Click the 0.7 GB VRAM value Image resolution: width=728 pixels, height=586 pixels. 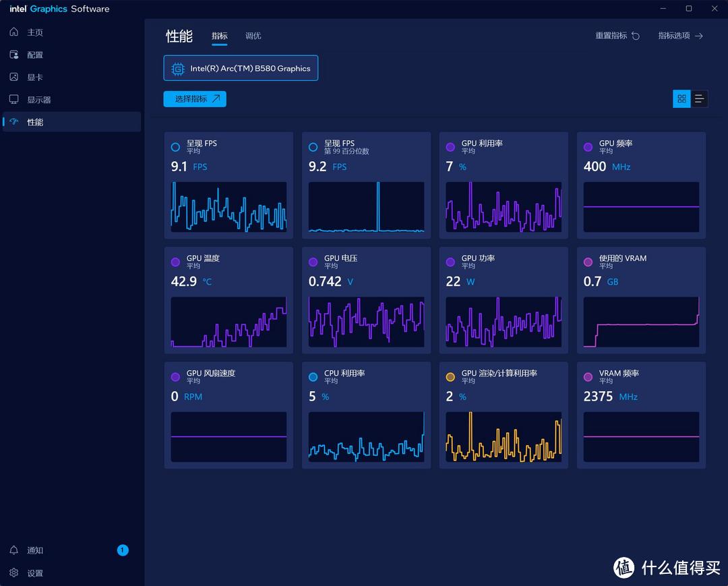click(x=601, y=281)
